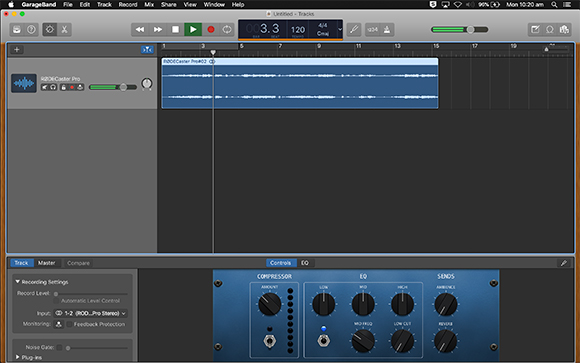Record-enable the RØDECaster Pro track

[x=72, y=87]
